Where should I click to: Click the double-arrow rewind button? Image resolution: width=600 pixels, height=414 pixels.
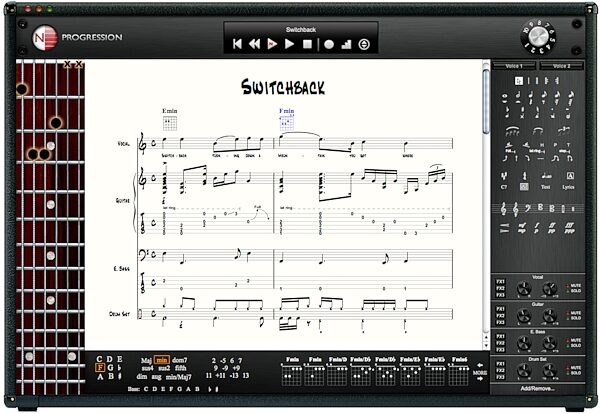pyautogui.click(x=254, y=44)
